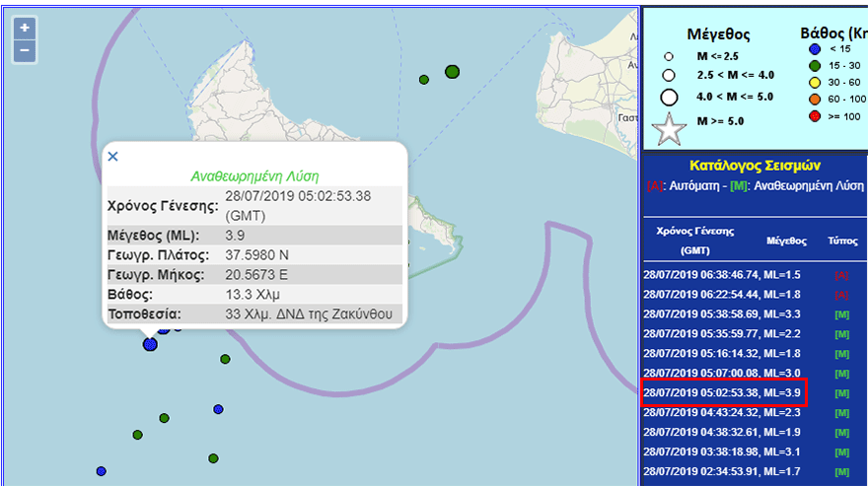This screenshot has width=868, height=486.
Task: Select the highlighted 05:02:53.38 ML=3.9 event
Action: coord(722,392)
